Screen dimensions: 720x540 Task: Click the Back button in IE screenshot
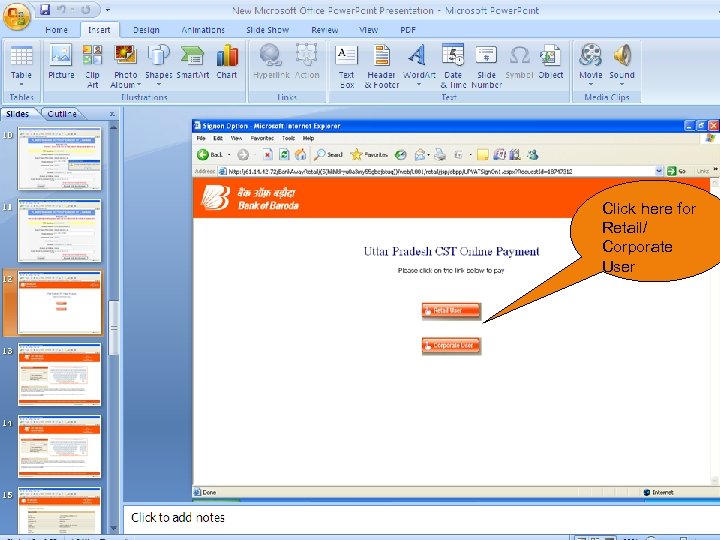pyautogui.click(x=209, y=155)
